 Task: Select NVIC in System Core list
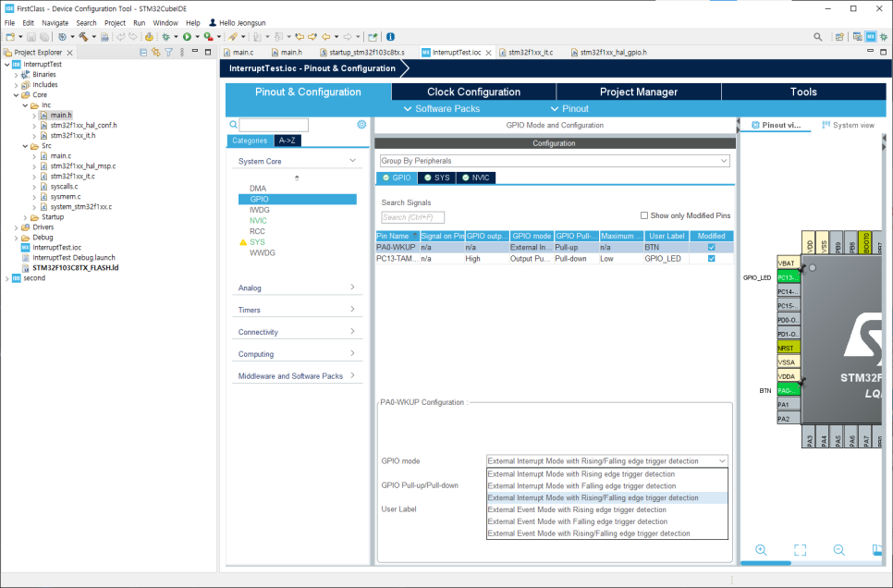tap(258, 220)
